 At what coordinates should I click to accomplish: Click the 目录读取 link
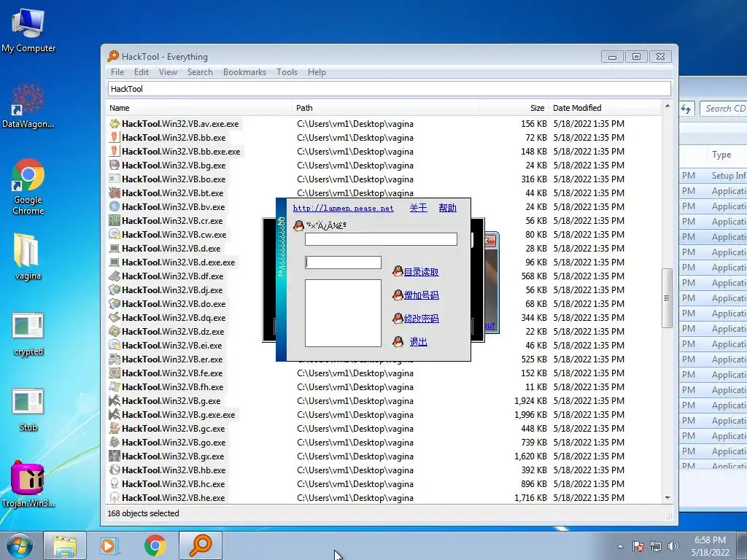tap(421, 272)
